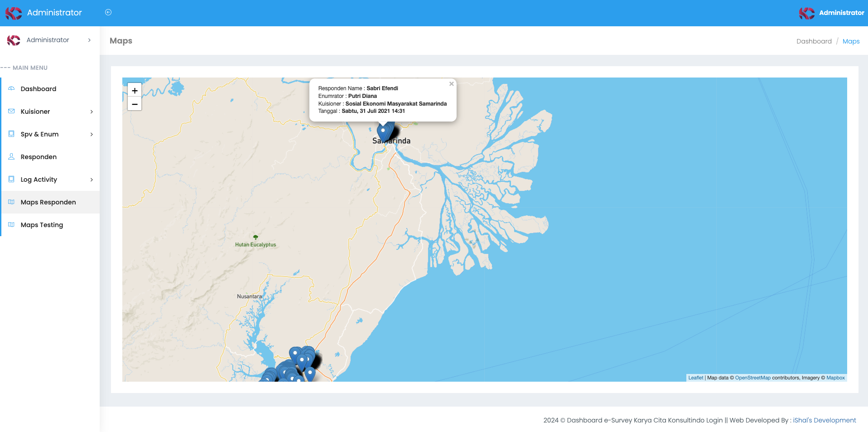Click the Dashboard cloud icon in sidebar

pos(11,88)
